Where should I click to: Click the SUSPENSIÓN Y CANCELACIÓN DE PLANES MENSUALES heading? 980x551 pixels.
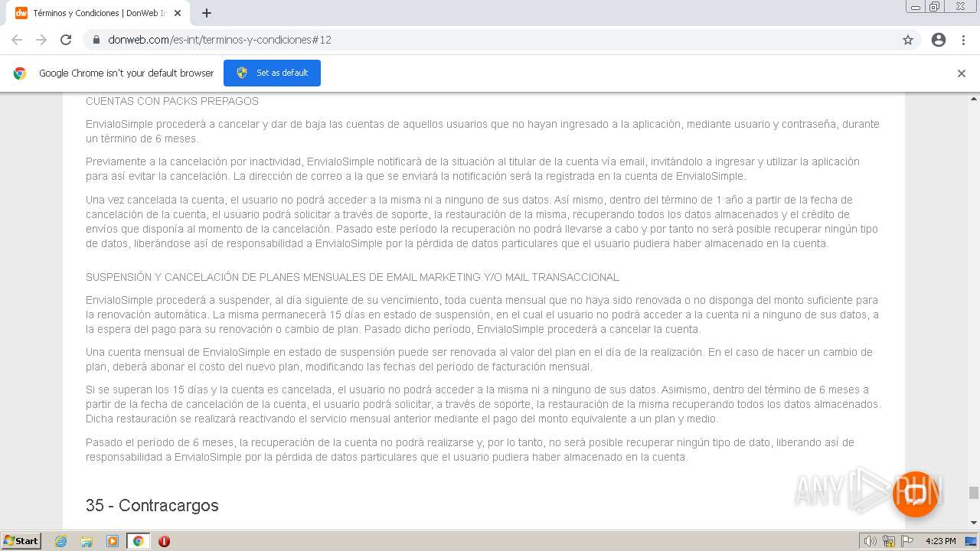(352, 277)
